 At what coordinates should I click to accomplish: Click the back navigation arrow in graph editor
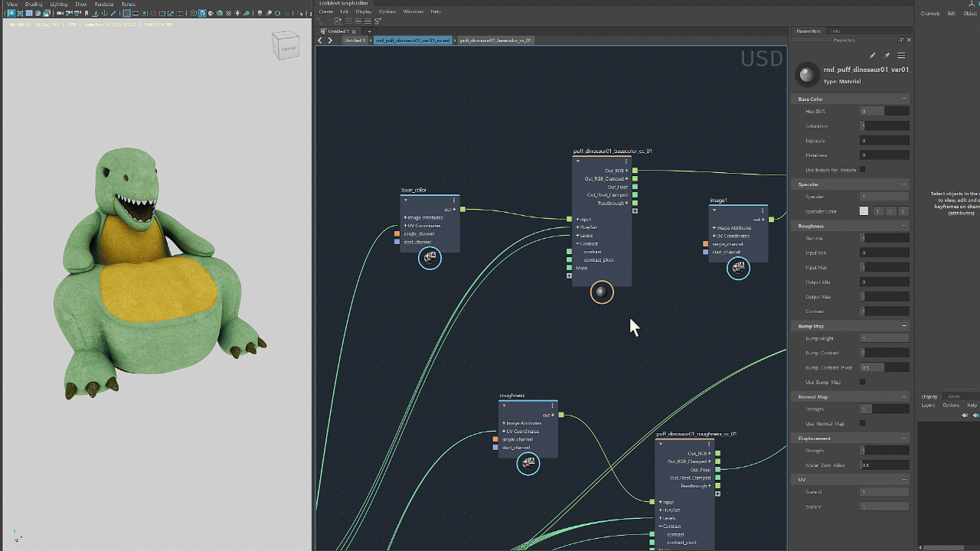[x=320, y=41]
